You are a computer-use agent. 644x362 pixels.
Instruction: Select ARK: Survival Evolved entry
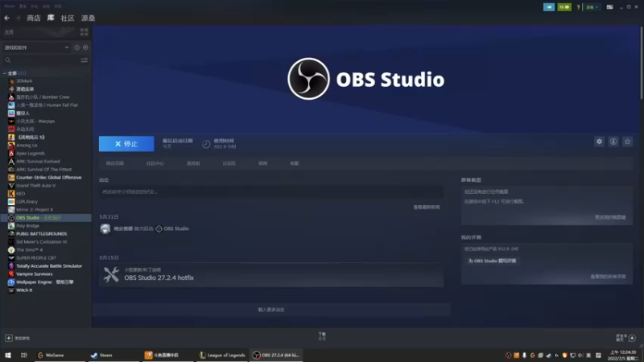pyautogui.click(x=38, y=162)
